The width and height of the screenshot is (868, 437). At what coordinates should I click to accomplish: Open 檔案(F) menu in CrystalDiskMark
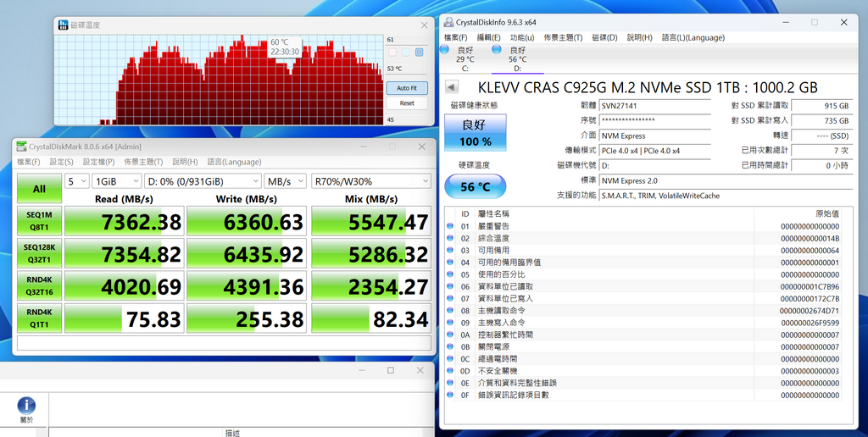point(28,162)
